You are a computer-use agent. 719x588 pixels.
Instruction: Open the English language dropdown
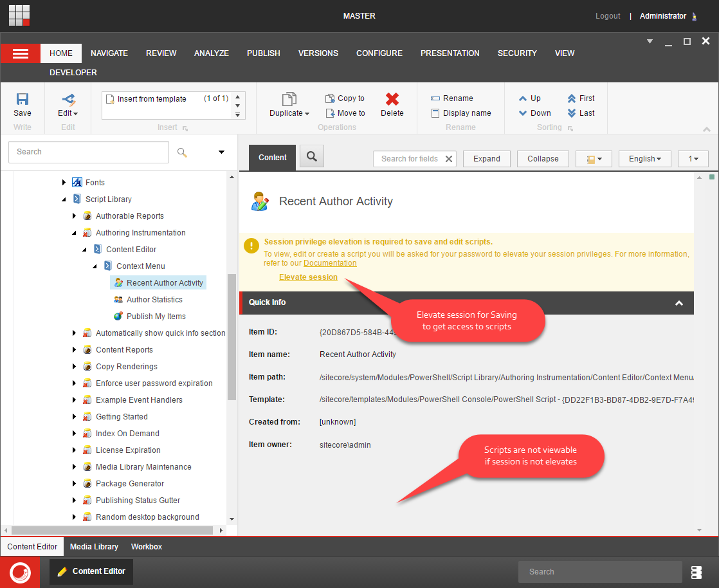(644, 159)
